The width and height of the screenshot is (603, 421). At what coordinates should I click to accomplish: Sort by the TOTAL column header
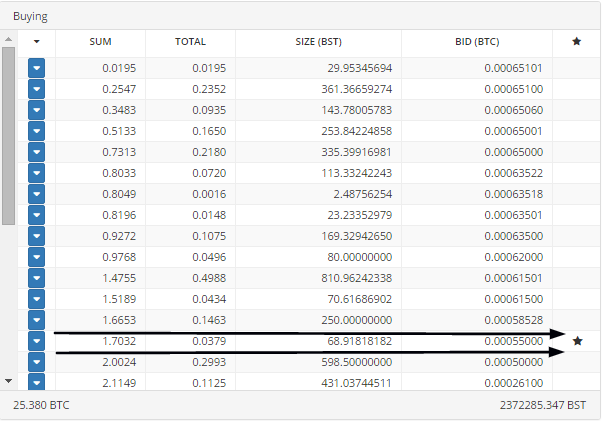[190, 42]
